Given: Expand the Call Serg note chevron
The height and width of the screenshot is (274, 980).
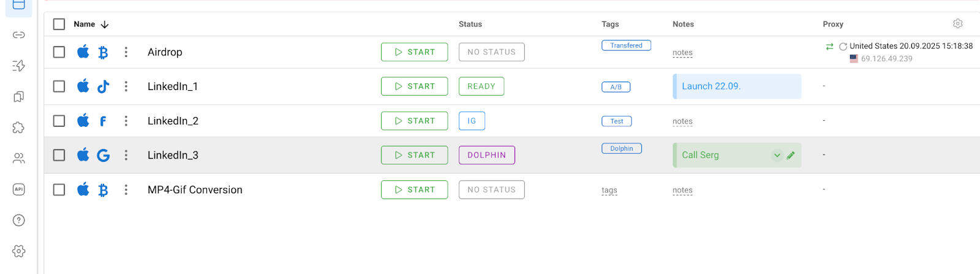Looking at the screenshot, I should pos(777,155).
